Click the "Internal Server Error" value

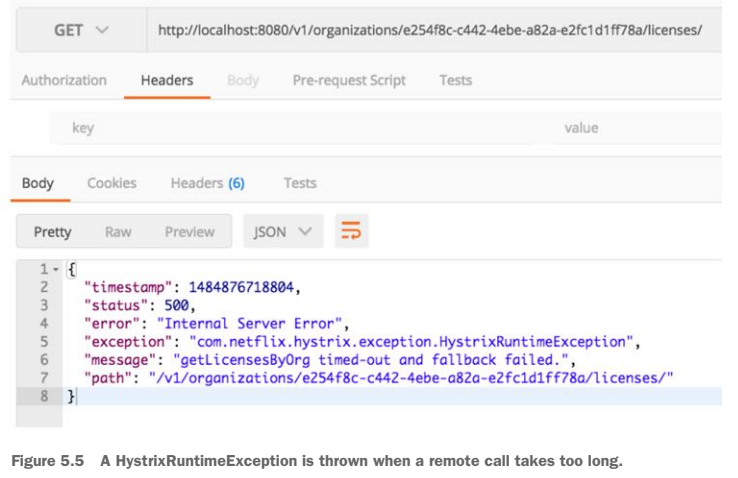click(249, 324)
